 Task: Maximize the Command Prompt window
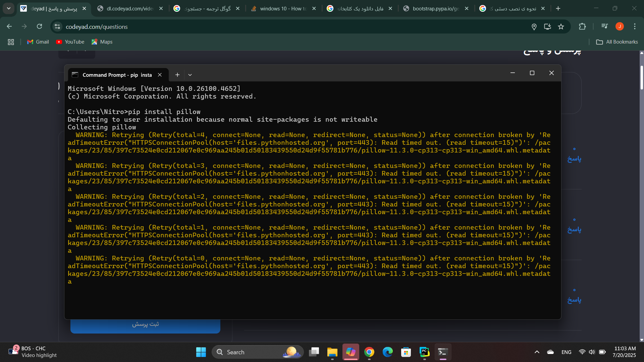pos(532,73)
